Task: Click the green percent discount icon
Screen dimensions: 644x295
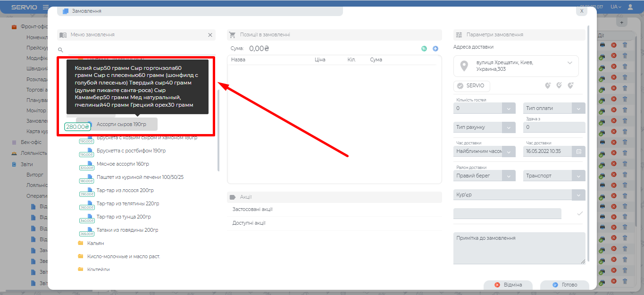Action: pos(424,49)
